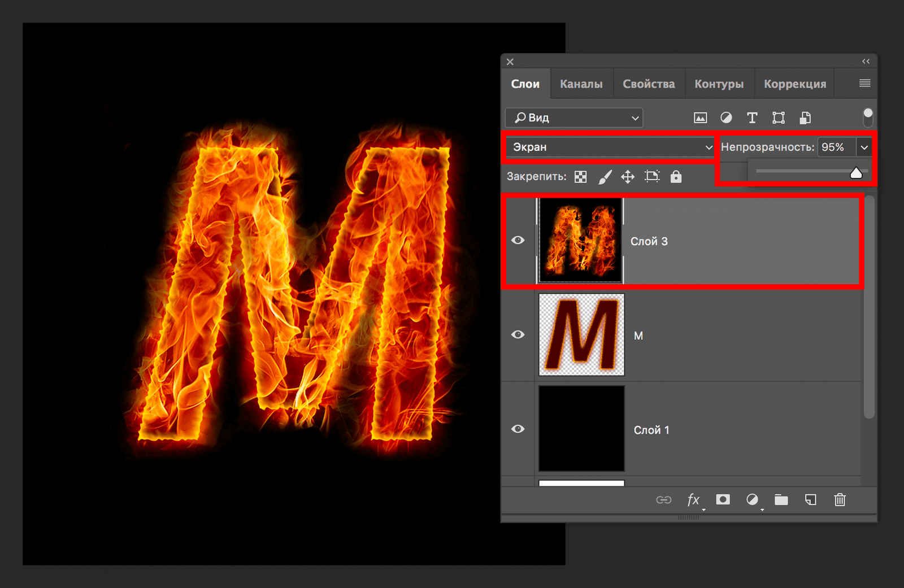The height and width of the screenshot is (588, 904).
Task: Open the opacity dropdown arrow
Action: (864, 147)
